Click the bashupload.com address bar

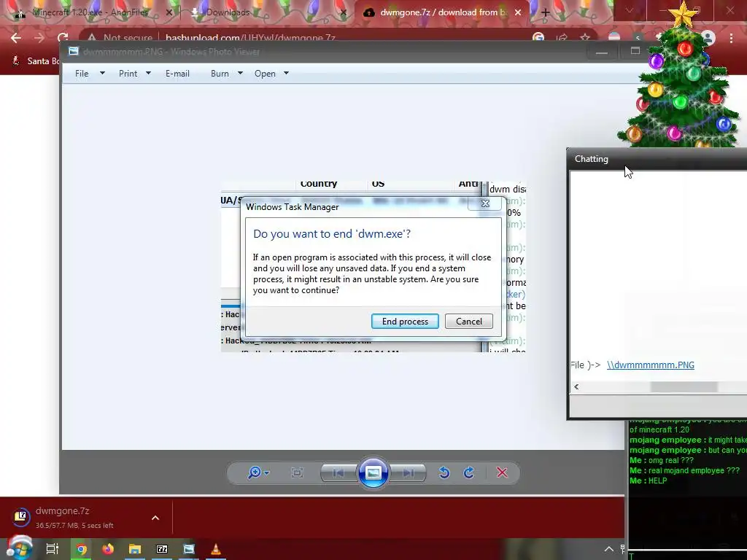(x=250, y=38)
